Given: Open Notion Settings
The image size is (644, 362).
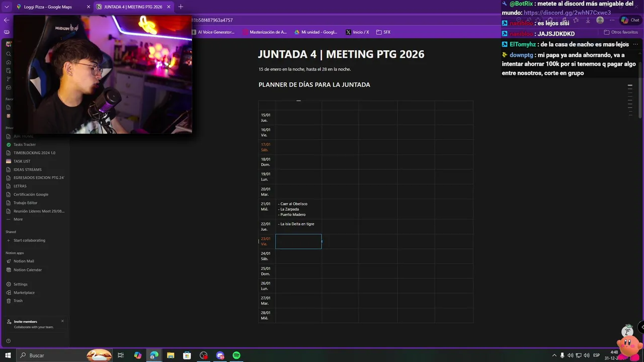Looking at the screenshot, I should click(35, 284).
